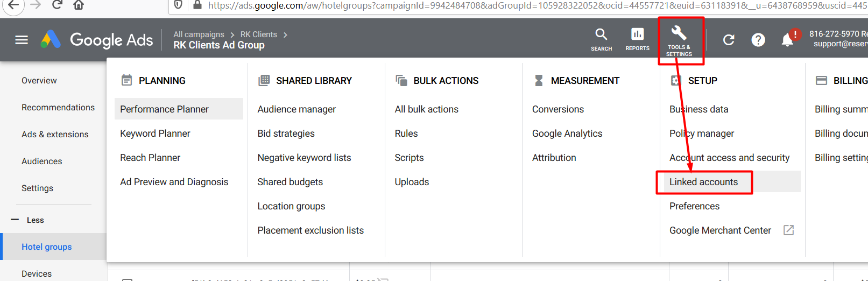The height and width of the screenshot is (281, 868).
Task: Open Performance Planner
Action: tap(179, 109)
